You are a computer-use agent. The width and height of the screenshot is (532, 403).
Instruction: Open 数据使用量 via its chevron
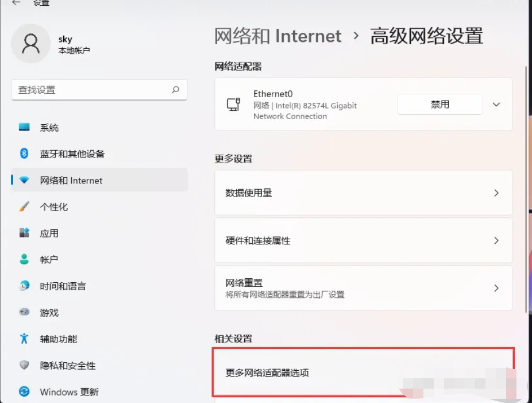point(496,193)
